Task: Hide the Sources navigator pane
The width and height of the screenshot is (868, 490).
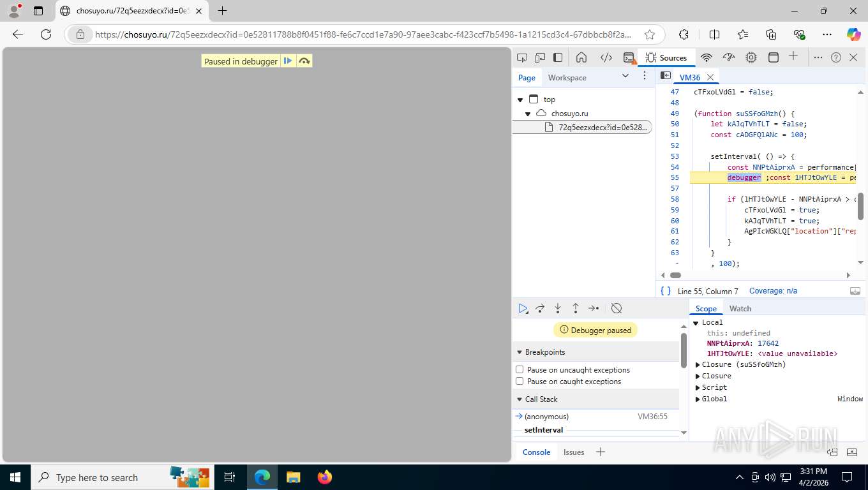Action: click(x=665, y=75)
